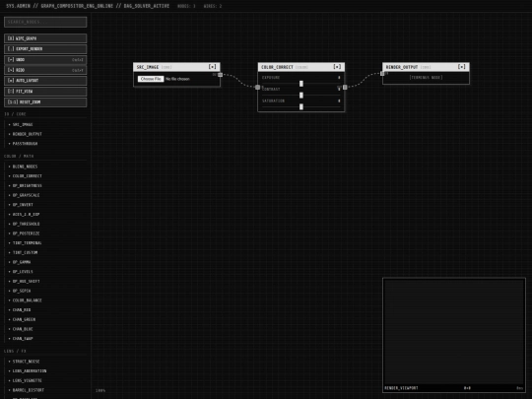Add the OP_INVERT node from sidebar
This screenshot has width=532, height=399.
point(45,205)
